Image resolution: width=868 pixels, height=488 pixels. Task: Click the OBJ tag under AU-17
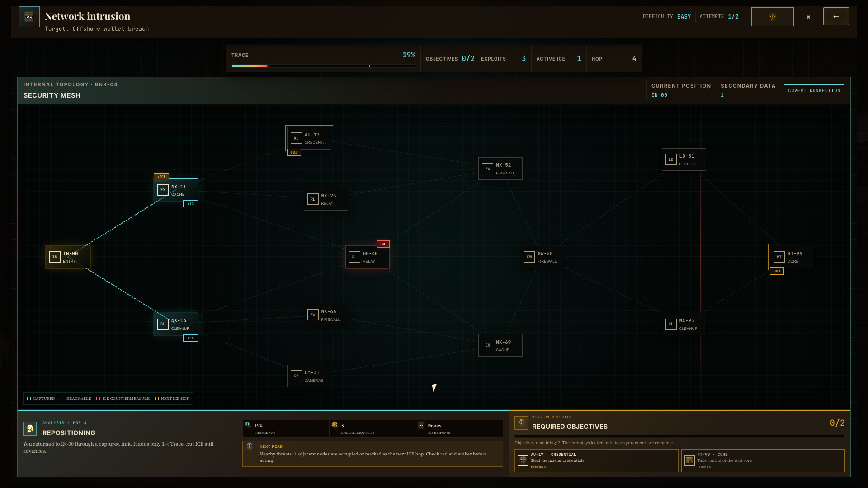pos(294,152)
